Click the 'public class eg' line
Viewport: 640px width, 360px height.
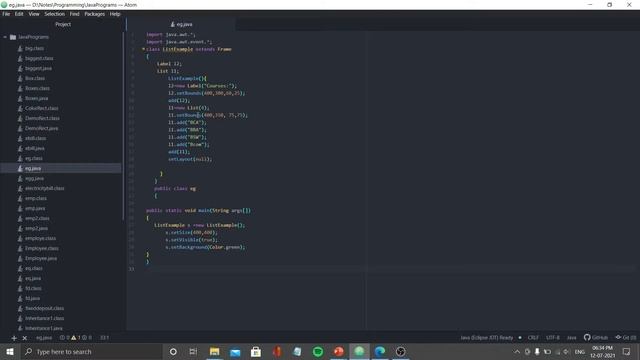point(175,189)
